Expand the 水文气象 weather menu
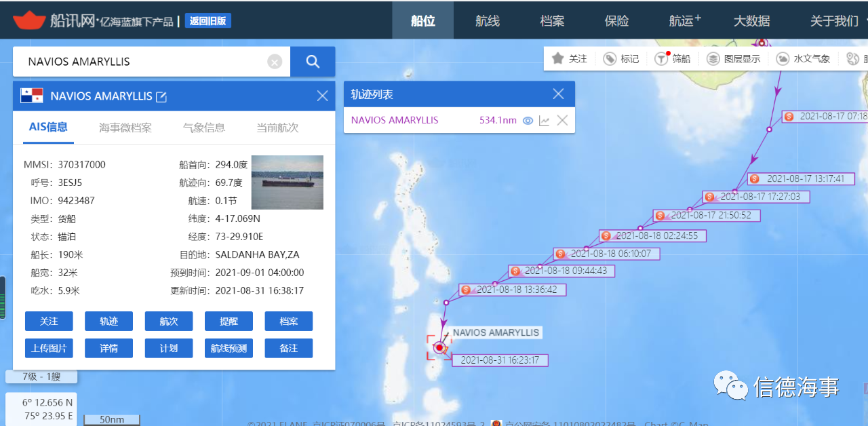The width and height of the screenshot is (868, 426). (x=783, y=59)
